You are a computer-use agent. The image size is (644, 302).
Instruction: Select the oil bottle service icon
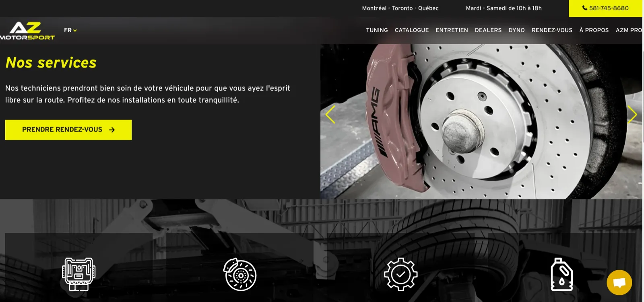pos(562,274)
